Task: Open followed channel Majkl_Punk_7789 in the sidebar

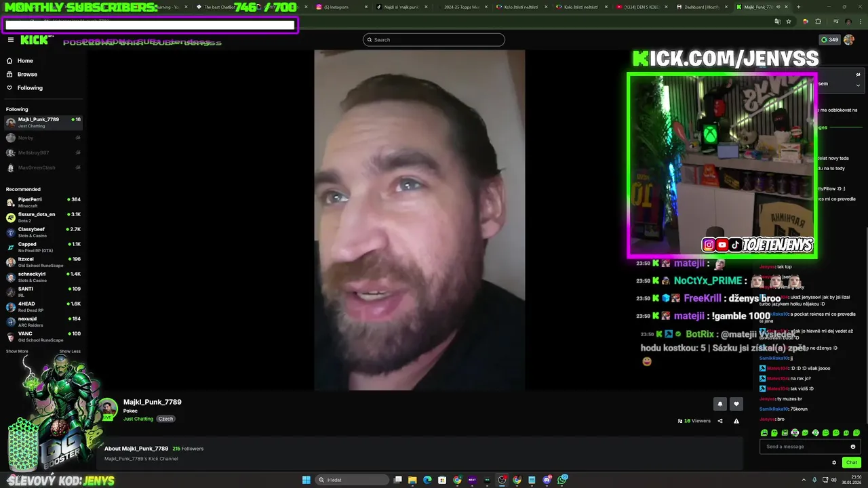Action: (43, 123)
